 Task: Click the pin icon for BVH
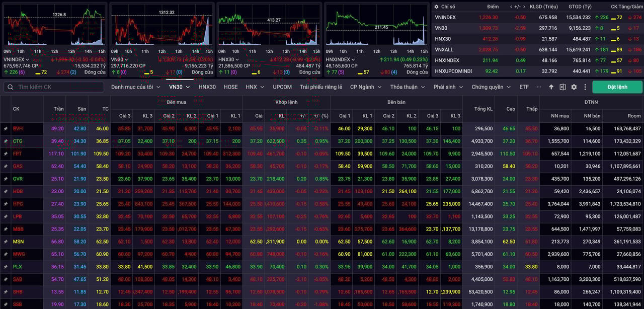[6, 129]
